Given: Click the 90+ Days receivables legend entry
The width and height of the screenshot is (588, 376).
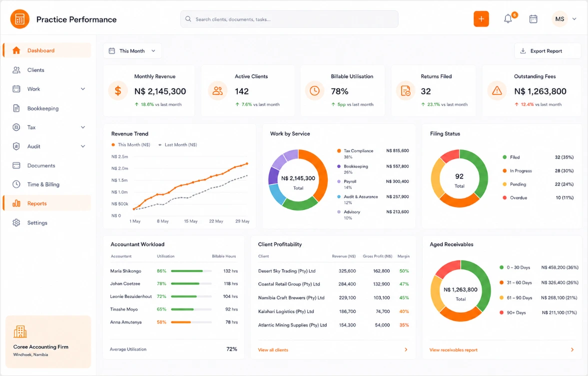Looking at the screenshot, I should pyautogui.click(x=538, y=312).
